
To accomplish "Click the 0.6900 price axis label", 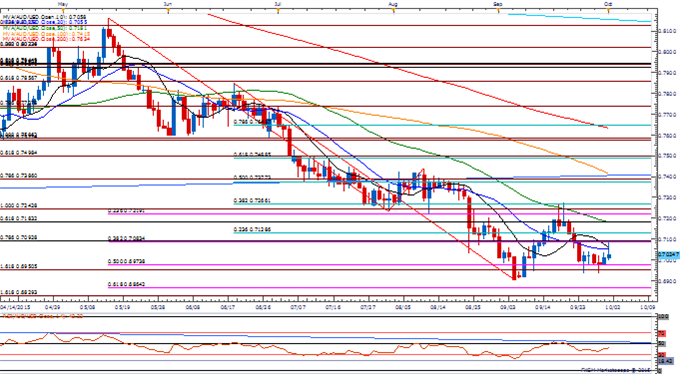I will click(667, 281).
